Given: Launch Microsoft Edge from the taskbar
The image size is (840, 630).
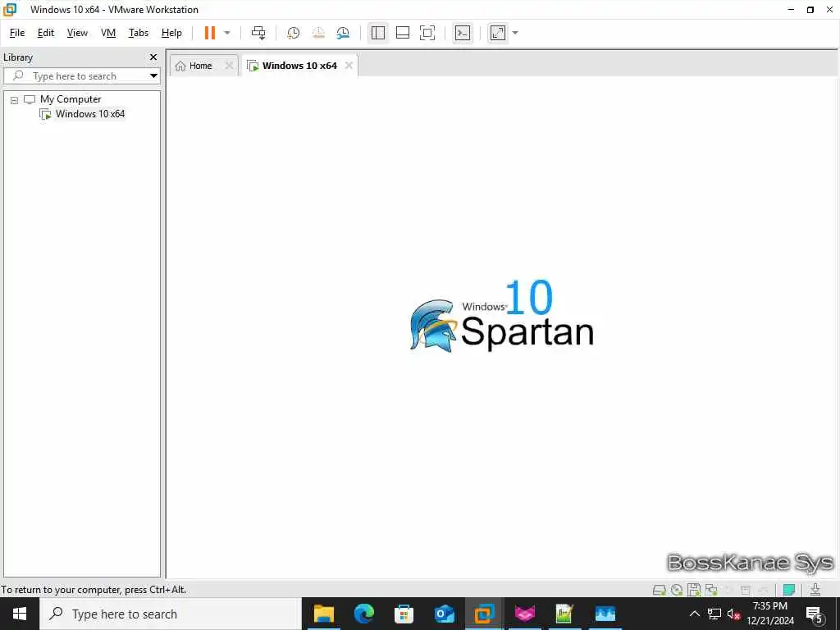Looking at the screenshot, I should (x=363, y=614).
